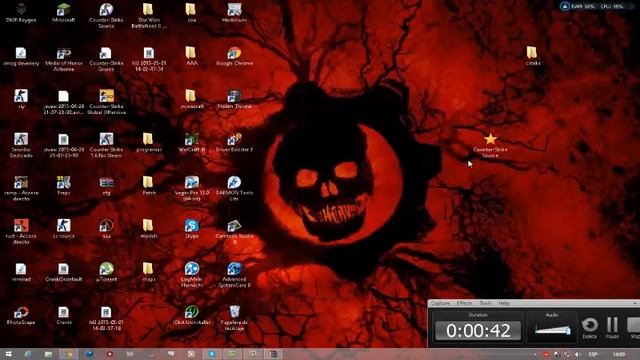Open the samp - Acceso directo shortcut
The width and height of the screenshot is (640, 360).
coord(21,188)
